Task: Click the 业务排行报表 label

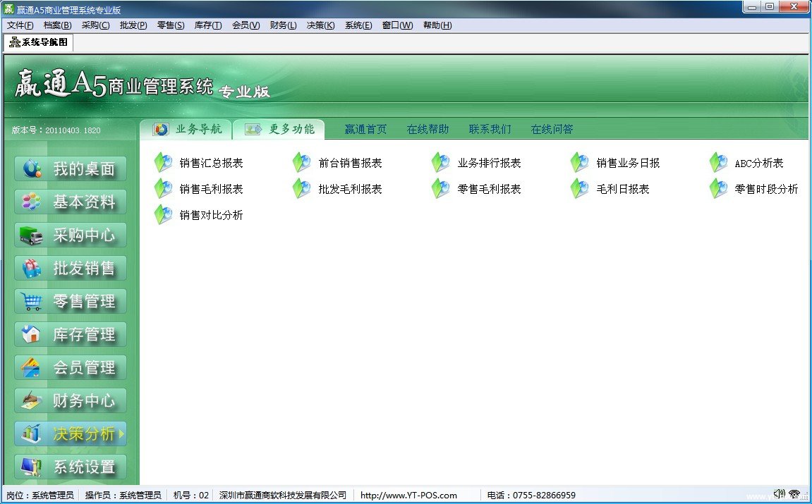Action: pos(490,163)
